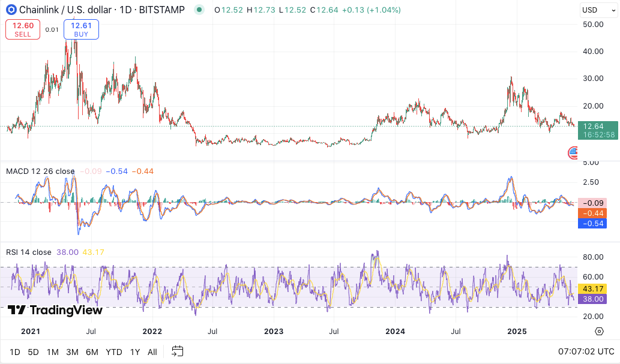Click the 2021 label on time axis
This screenshot has height=364, width=620.
tap(31, 331)
